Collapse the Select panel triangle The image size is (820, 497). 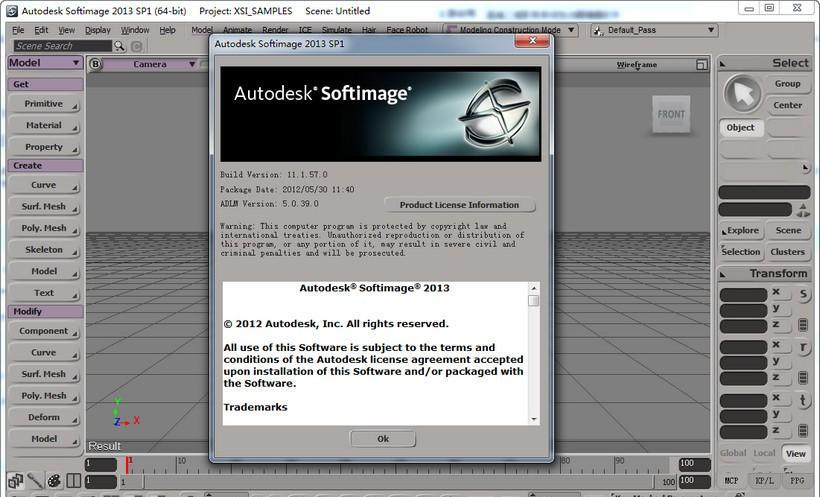(x=723, y=64)
